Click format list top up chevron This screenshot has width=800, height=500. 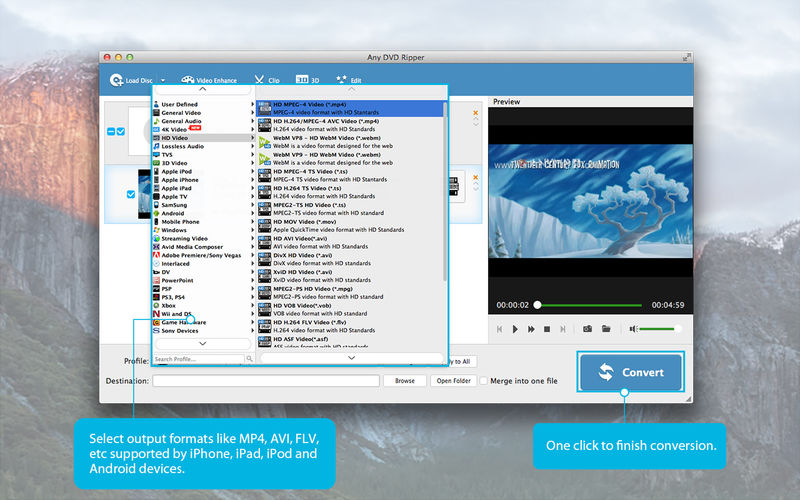[352, 89]
